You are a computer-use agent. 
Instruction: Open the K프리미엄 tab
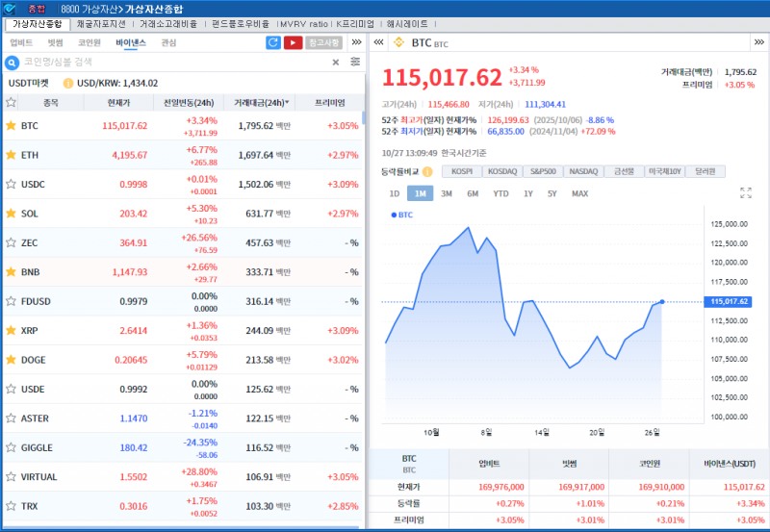[355, 23]
